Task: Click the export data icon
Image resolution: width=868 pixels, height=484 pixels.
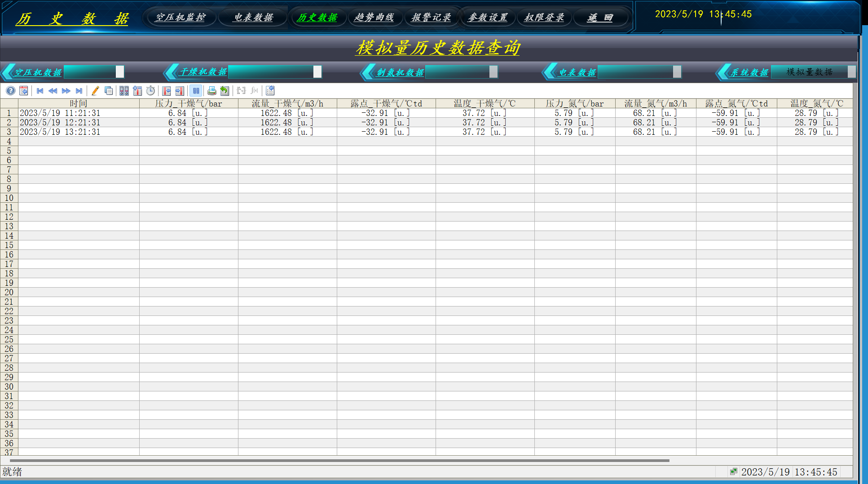Action: pyautogui.click(x=225, y=91)
